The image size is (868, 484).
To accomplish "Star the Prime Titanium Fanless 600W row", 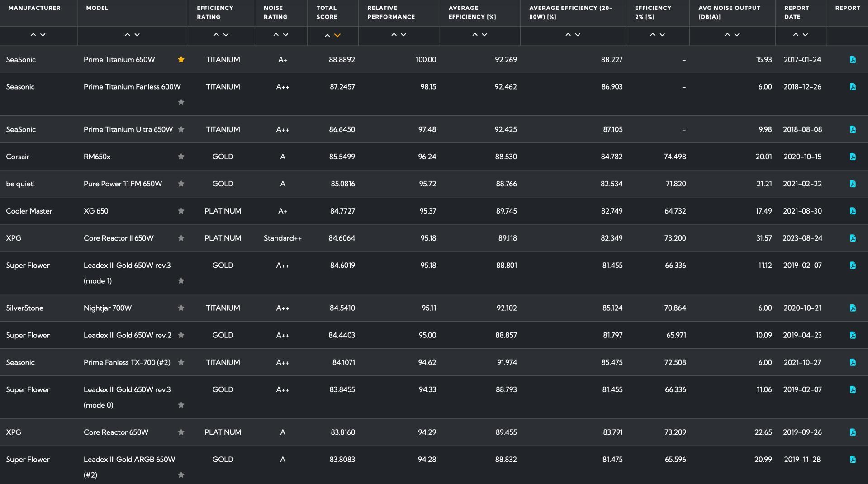I will click(x=181, y=102).
